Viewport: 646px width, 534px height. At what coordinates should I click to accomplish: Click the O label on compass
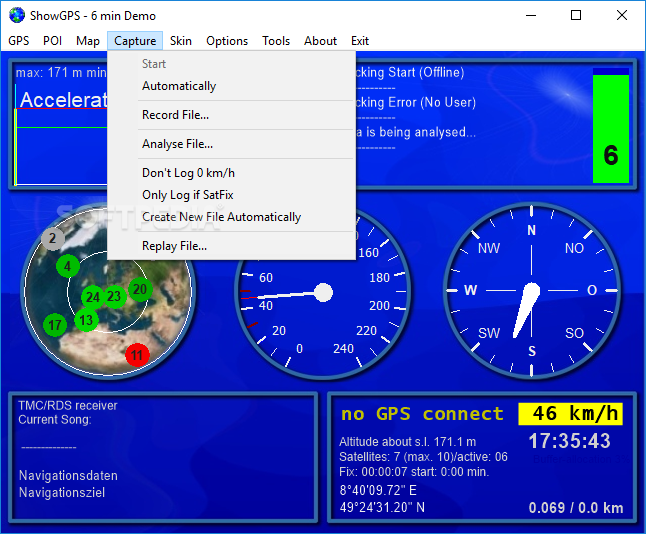point(592,290)
